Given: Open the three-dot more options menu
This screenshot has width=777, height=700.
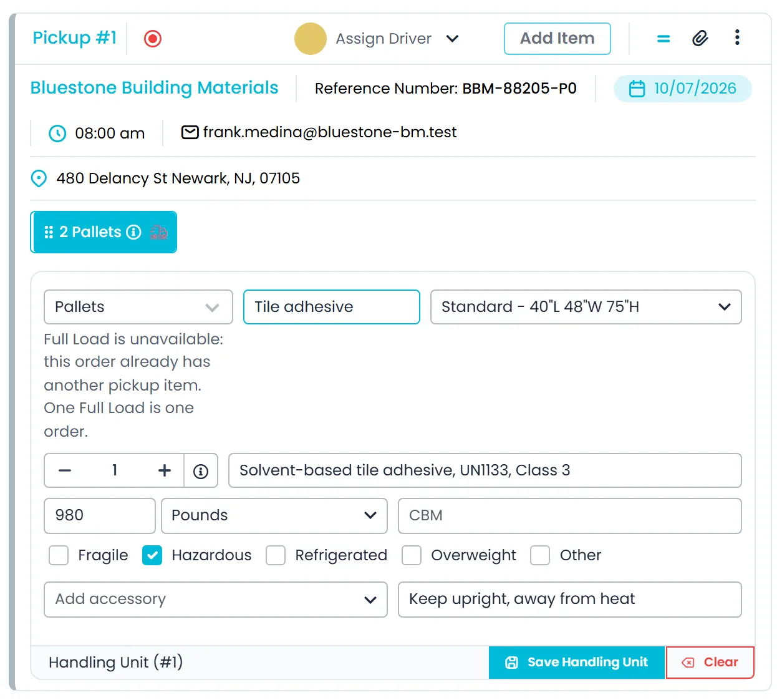Looking at the screenshot, I should 737,37.
